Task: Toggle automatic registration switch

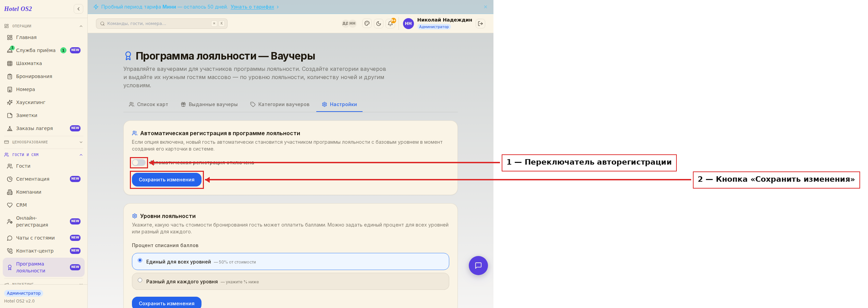Action: coord(139,163)
